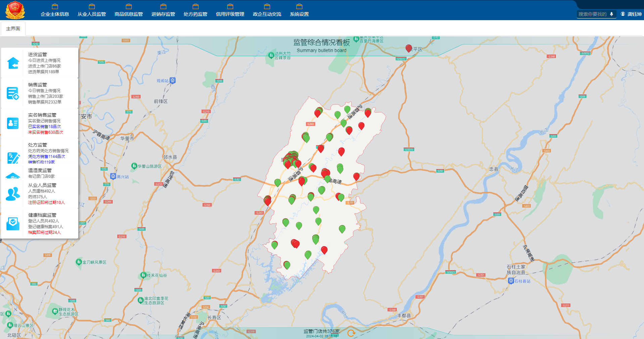
Task: Click 档案即将过期24人 warning
Action: click(45, 232)
